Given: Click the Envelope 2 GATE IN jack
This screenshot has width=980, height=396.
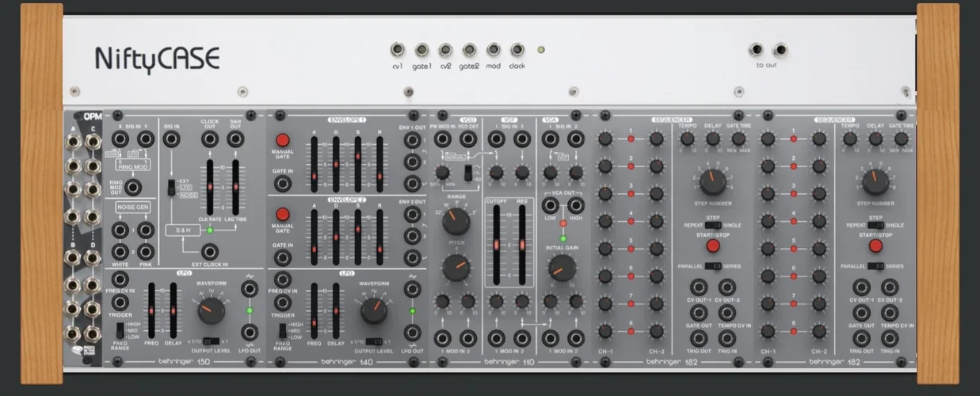Looking at the screenshot, I should [282, 257].
